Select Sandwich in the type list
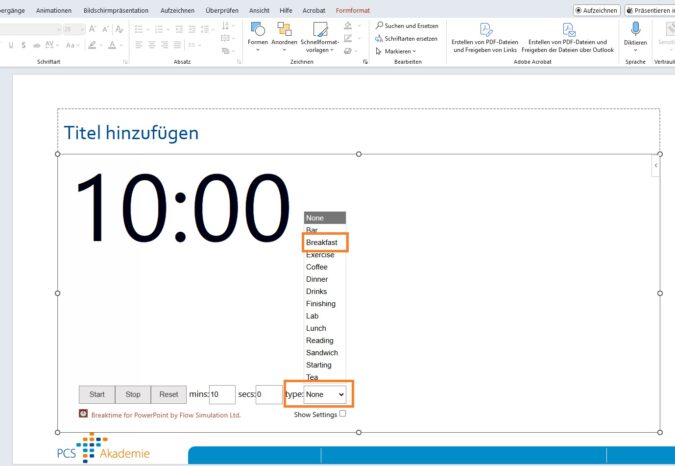675x466 pixels. (325, 352)
